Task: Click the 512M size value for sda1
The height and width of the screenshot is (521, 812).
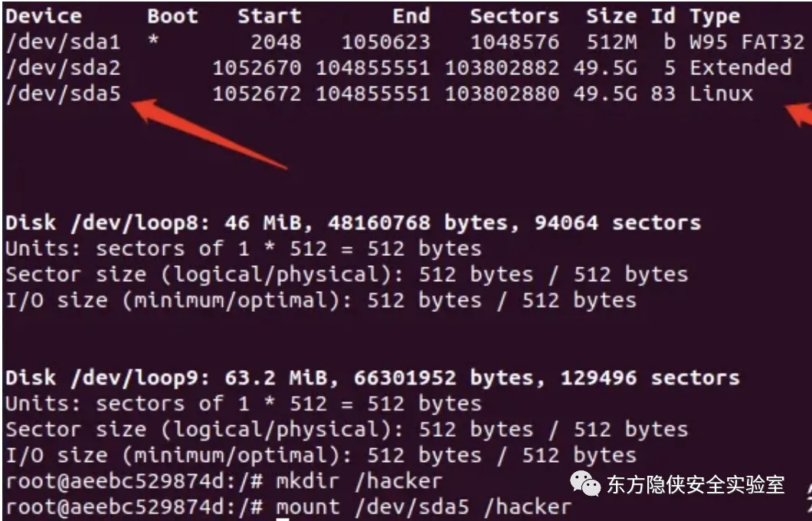Action: tap(611, 42)
